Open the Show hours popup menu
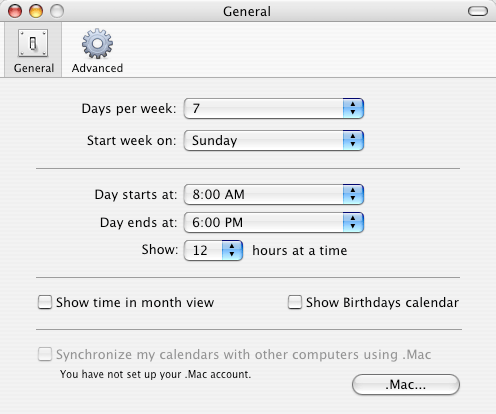The image size is (496, 414). click(x=213, y=250)
